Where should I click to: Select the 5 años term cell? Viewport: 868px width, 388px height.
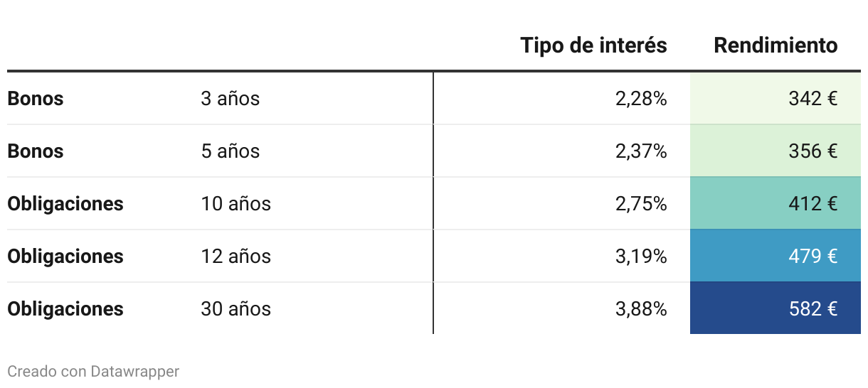(x=231, y=151)
